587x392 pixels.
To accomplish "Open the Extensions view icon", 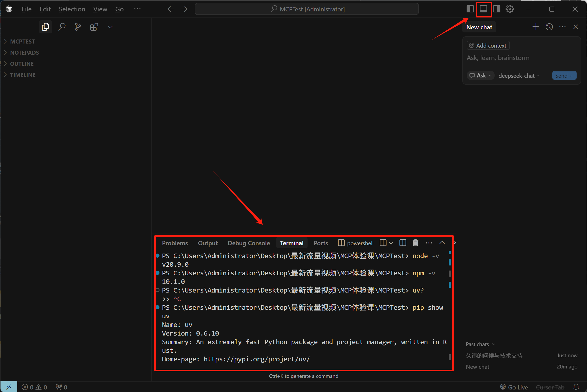I will 94,27.
